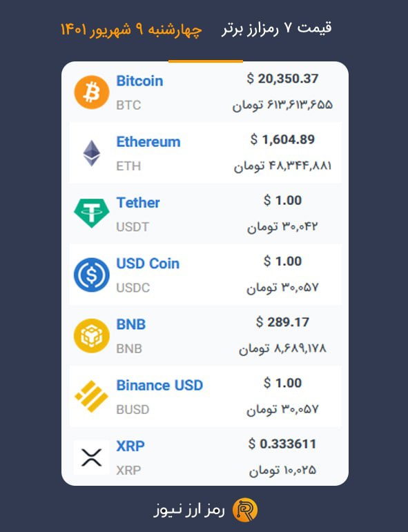
Task: Open the Ethereum name link
Action: [x=148, y=142]
